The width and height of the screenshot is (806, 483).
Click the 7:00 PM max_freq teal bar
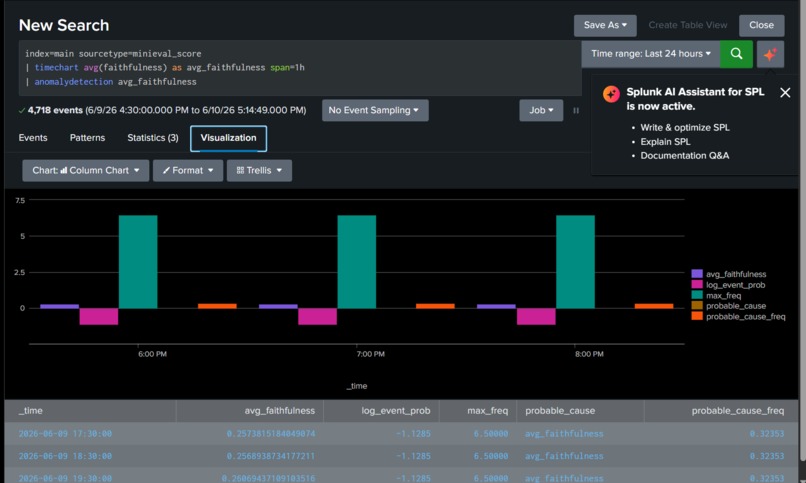[357, 262]
